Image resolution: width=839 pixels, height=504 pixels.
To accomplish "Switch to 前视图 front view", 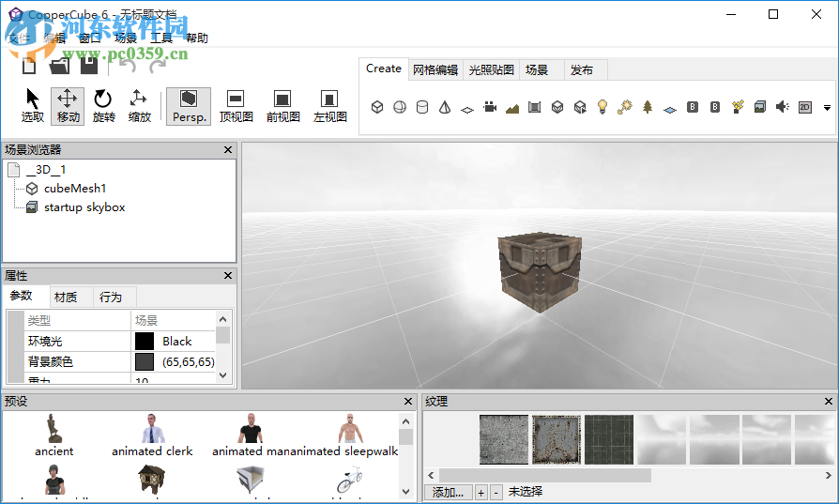I will (282, 106).
